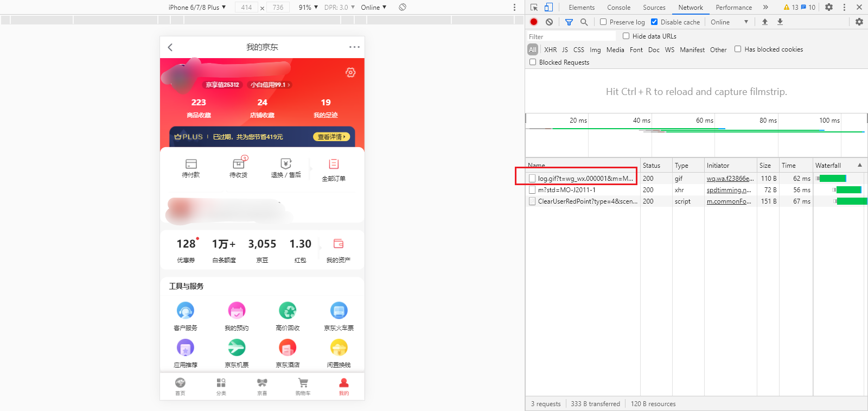
Task: Open the 91% zoom level dropdown
Action: tap(308, 7)
